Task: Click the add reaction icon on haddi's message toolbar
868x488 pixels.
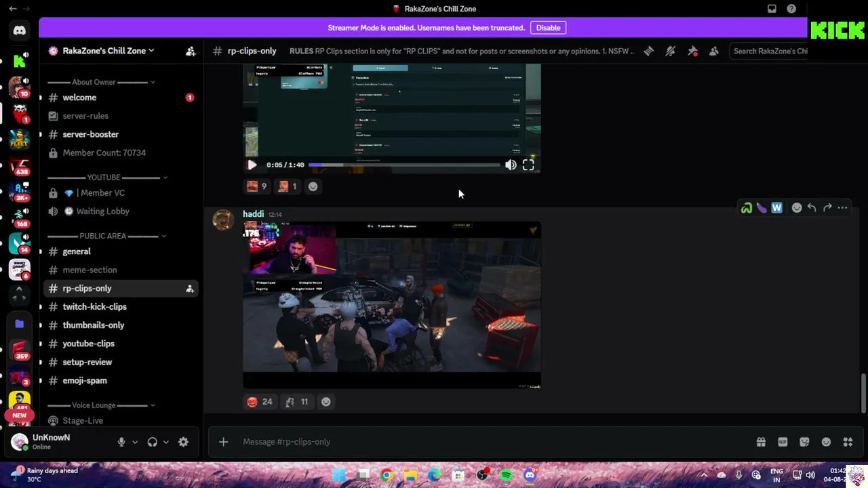Action: [x=797, y=208]
